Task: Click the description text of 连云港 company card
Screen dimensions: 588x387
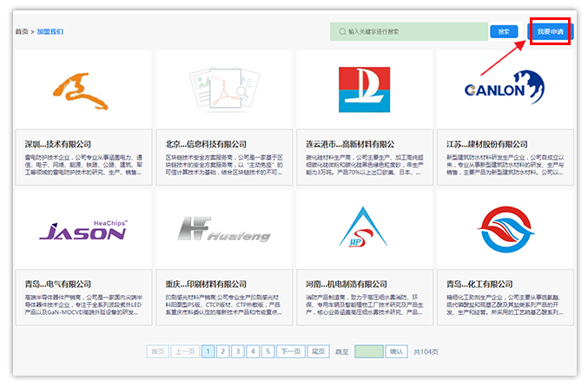Action: (x=365, y=165)
